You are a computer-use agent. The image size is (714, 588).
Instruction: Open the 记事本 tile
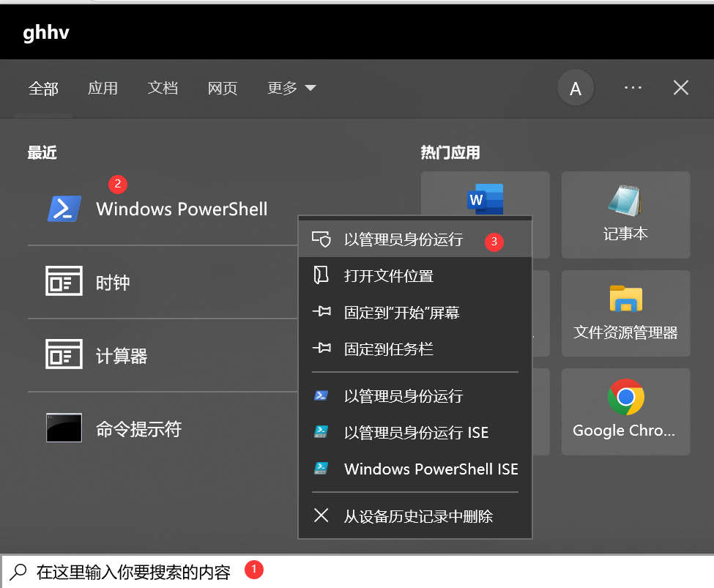click(625, 215)
